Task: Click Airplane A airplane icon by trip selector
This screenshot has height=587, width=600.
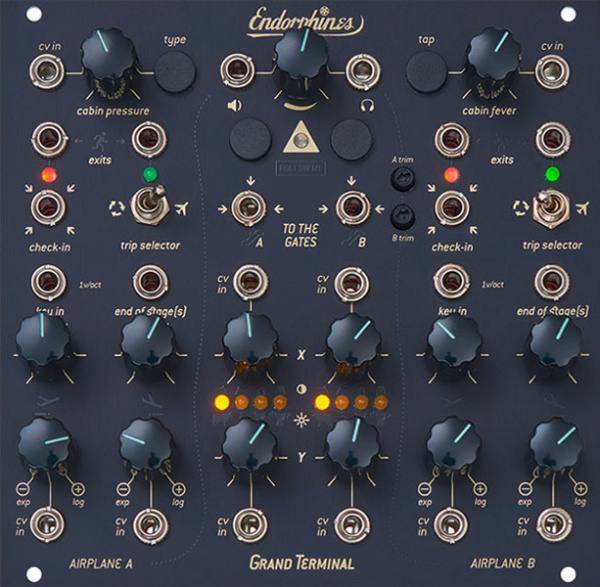Action: 182,208
